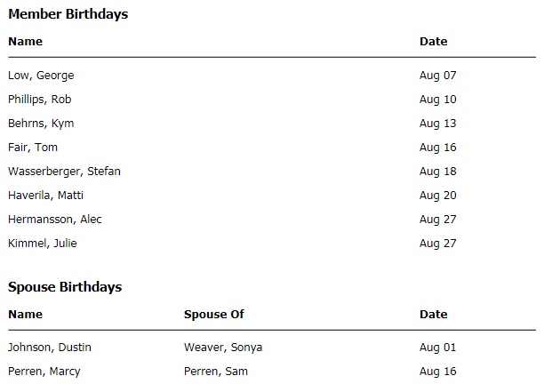This screenshot has height=392, width=544.
Task: Select Kimmel, Julie in the list
Action: tap(36, 244)
